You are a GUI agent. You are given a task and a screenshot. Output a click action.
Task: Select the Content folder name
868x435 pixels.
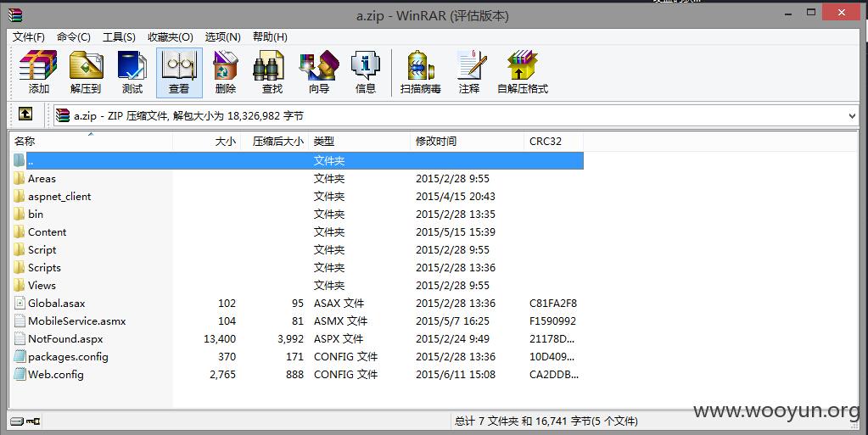47,231
